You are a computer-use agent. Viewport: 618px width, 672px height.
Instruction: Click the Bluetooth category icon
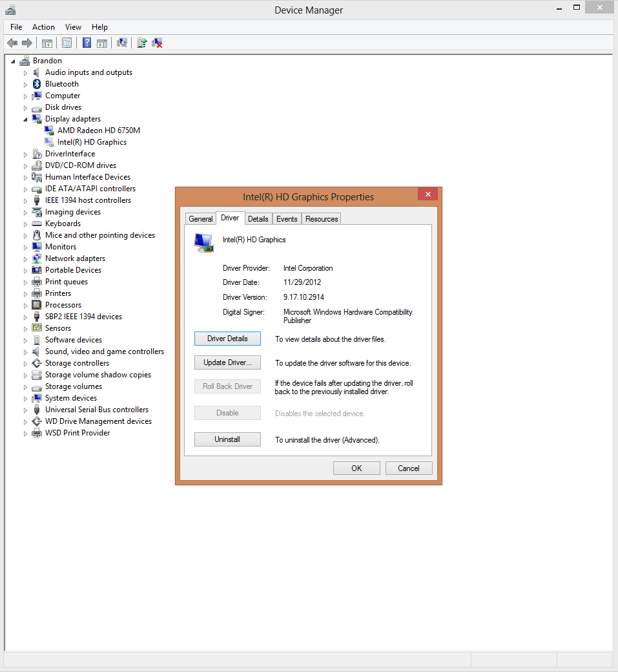coord(37,84)
